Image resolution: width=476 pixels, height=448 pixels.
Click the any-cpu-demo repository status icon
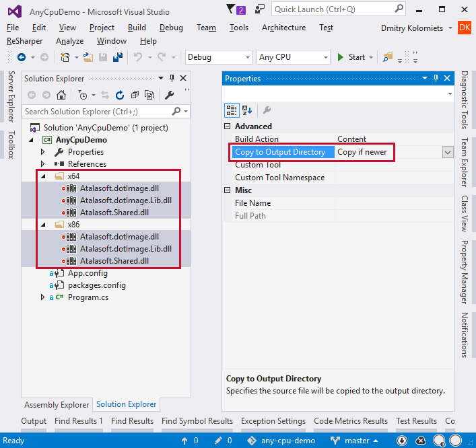252,441
